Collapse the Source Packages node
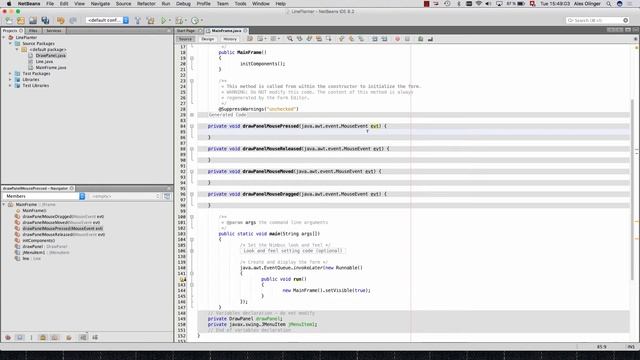The width and height of the screenshot is (640, 360). pos(10,43)
